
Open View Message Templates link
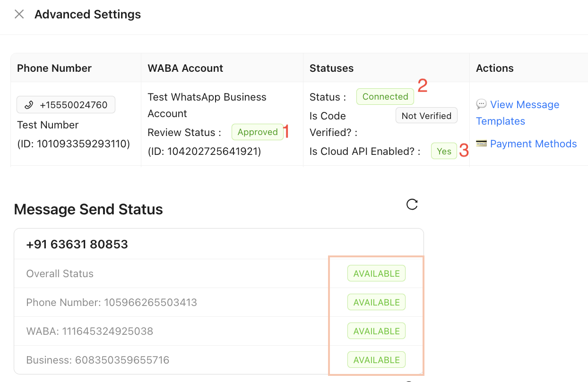pos(518,113)
